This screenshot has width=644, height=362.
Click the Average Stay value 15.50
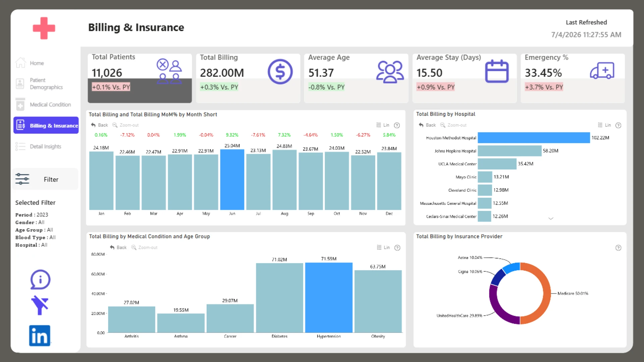tap(429, 73)
